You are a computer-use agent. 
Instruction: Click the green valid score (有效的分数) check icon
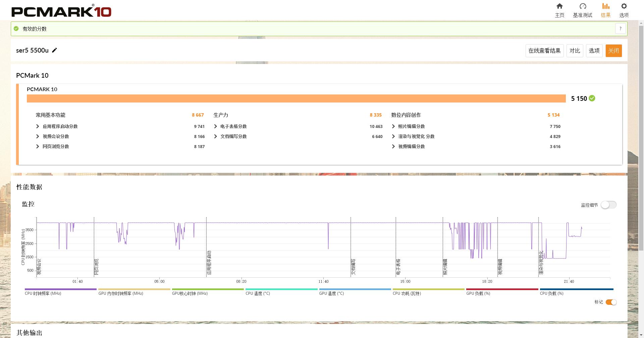[16, 29]
